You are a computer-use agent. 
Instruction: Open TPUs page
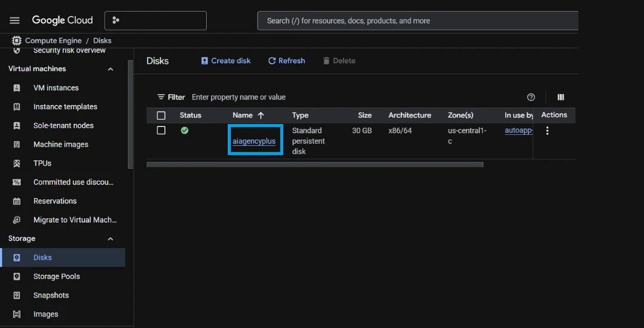tap(42, 163)
